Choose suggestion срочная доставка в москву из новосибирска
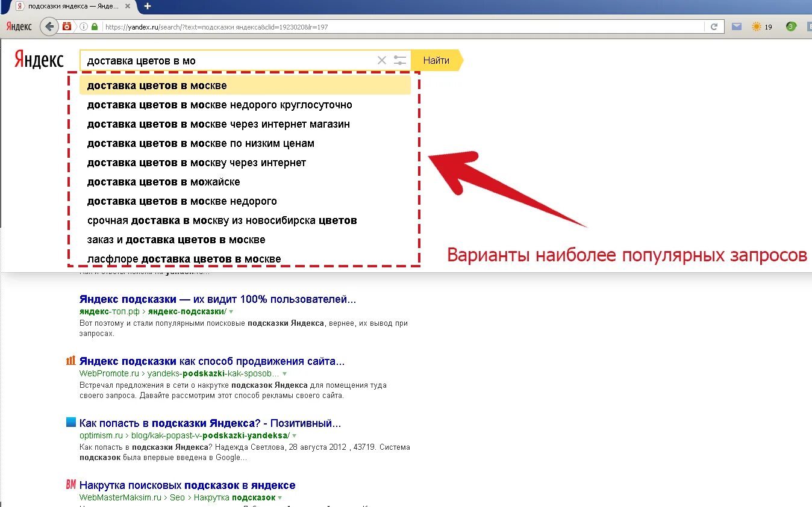 (245, 220)
